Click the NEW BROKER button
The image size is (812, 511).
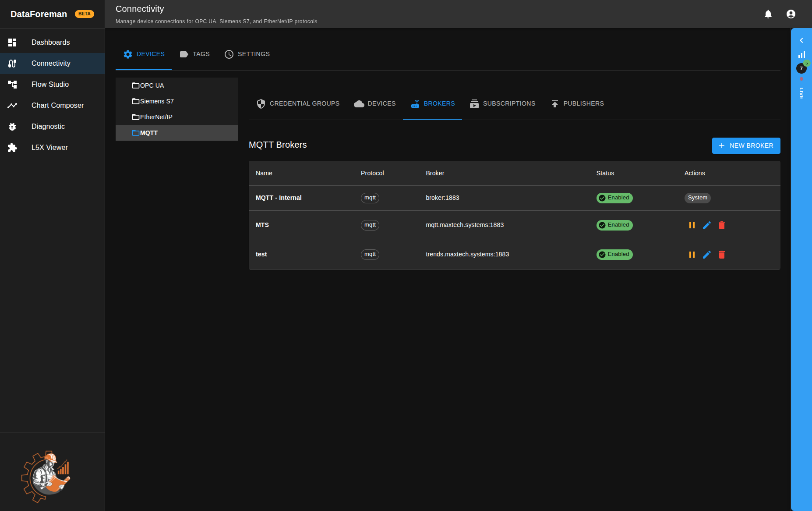pyautogui.click(x=746, y=145)
